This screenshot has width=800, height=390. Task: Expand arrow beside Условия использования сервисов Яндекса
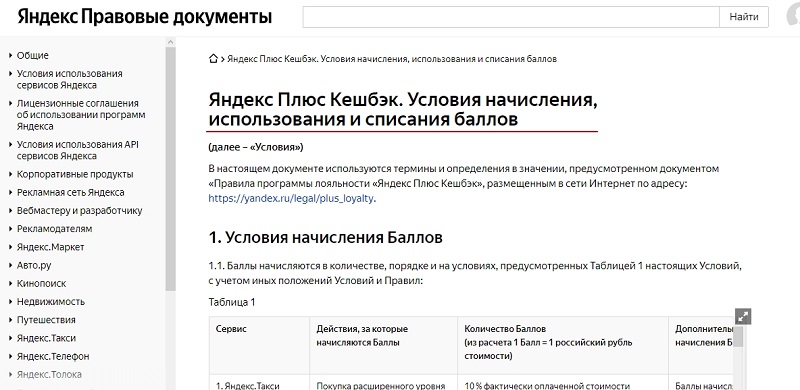[10, 74]
